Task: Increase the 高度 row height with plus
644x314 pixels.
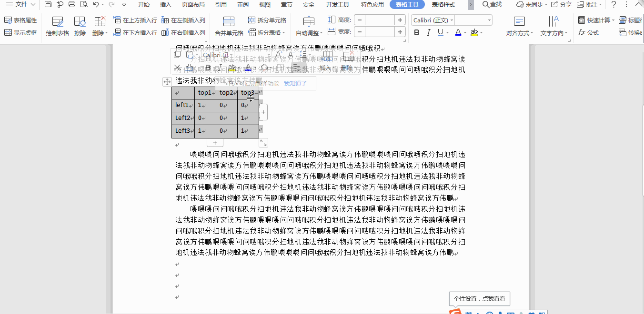Action: point(400,20)
